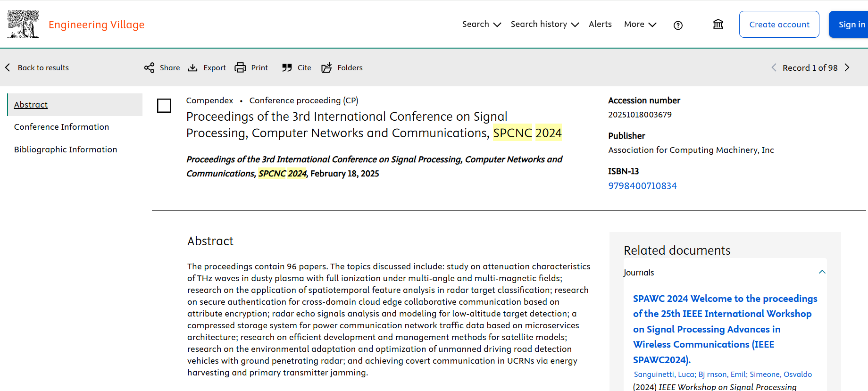Click 'Conference proceeding (CP)' label

pyautogui.click(x=304, y=100)
